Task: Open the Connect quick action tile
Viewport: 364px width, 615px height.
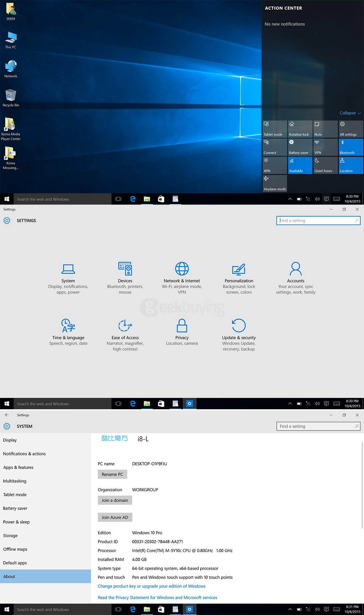Action: click(275, 147)
